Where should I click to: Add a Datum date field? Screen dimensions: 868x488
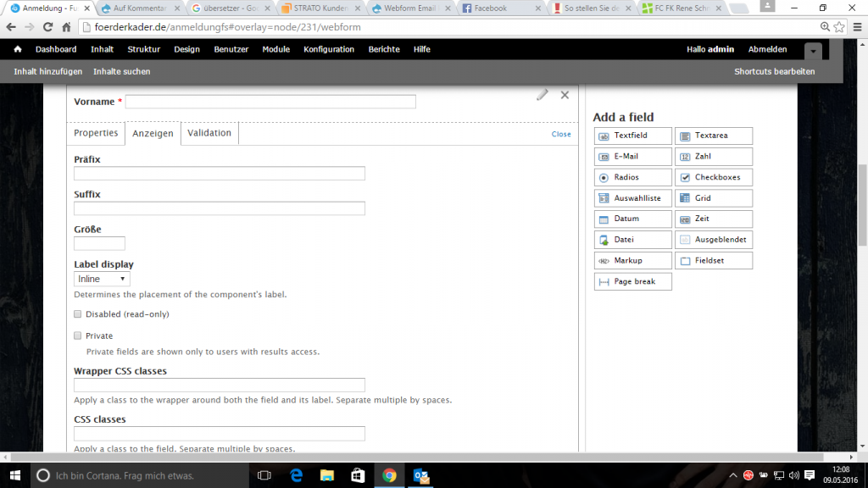pos(632,219)
